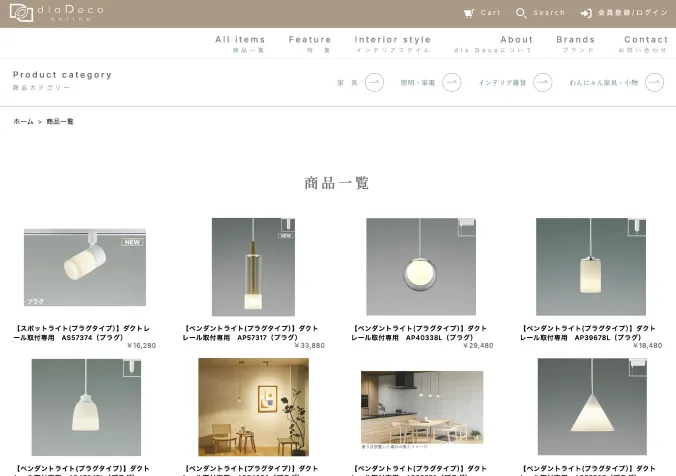Click the arrow circle beside インテリア雑貨
The width and height of the screenshot is (676, 476).
coord(542,83)
